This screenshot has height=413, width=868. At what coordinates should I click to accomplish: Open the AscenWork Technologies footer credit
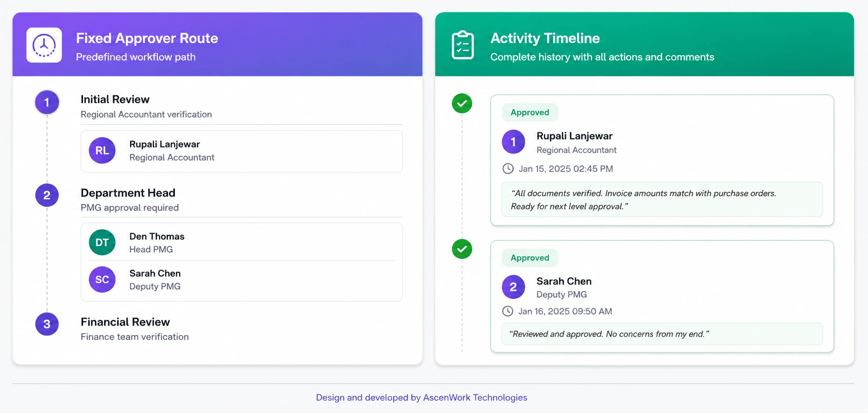pyautogui.click(x=421, y=397)
